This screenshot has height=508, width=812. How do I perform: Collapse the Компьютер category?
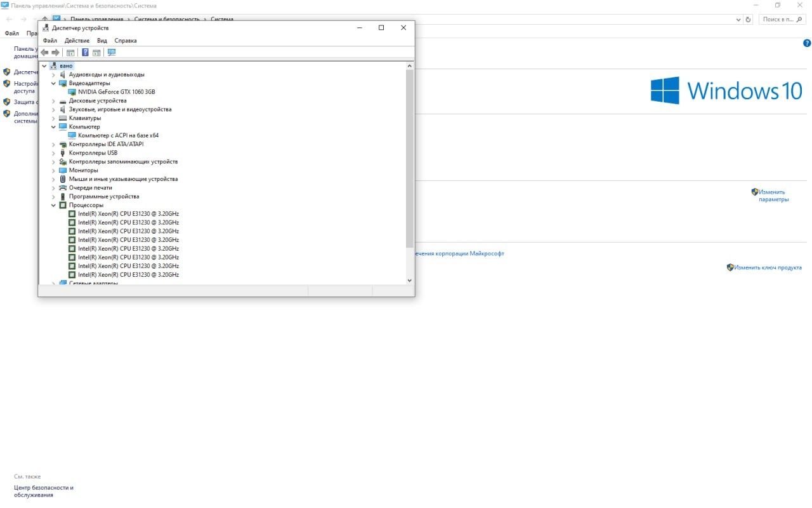click(53, 127)
